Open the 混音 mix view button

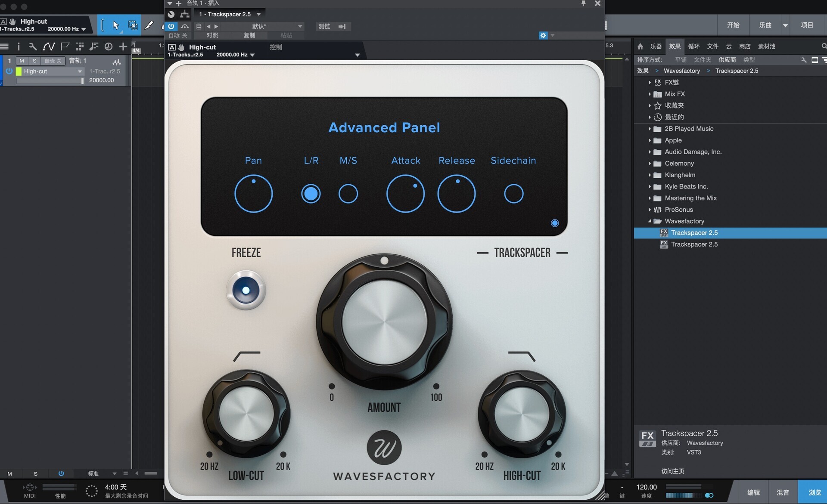click(x=783, y=492)
